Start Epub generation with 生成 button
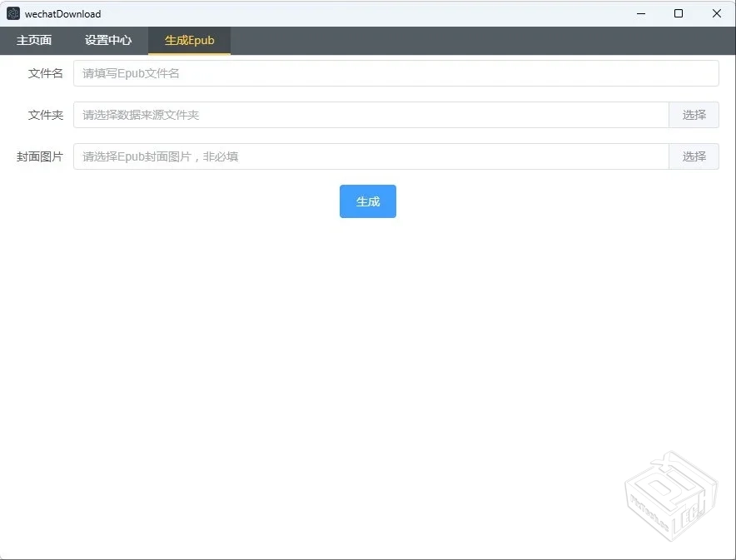Viewport: 736px width, 560px height. click(x=367, y=201)
